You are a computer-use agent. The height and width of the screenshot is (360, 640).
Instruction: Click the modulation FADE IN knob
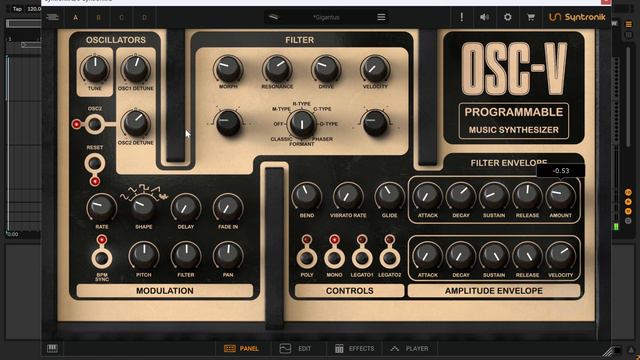pos(228,208)
